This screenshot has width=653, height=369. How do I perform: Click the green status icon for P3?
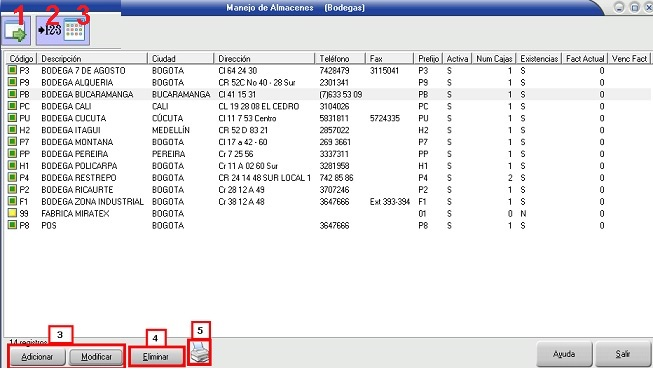pos(12,70)
